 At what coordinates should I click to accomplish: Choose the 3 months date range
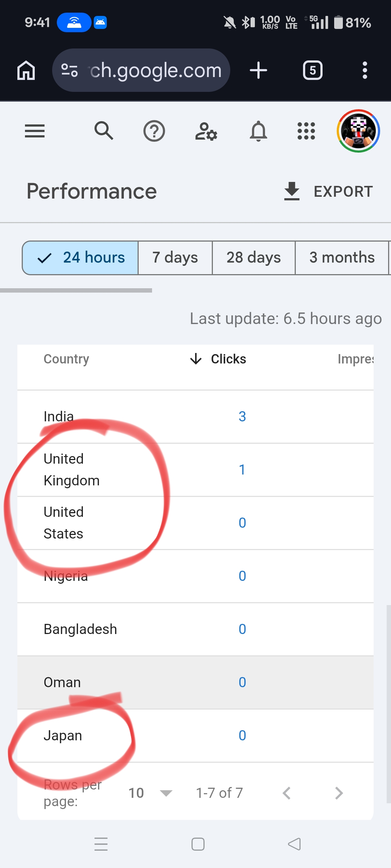click(x=342, y=258)
